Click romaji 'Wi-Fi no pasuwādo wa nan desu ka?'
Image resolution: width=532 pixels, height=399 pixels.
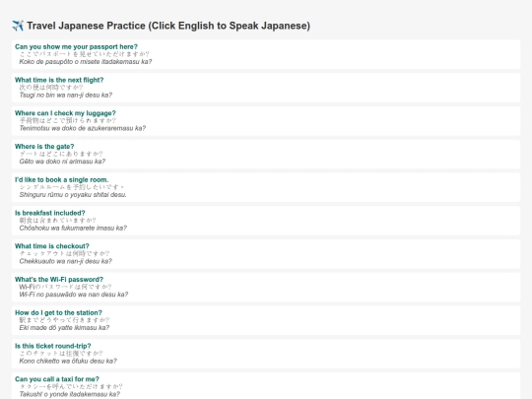click(74, 295)
